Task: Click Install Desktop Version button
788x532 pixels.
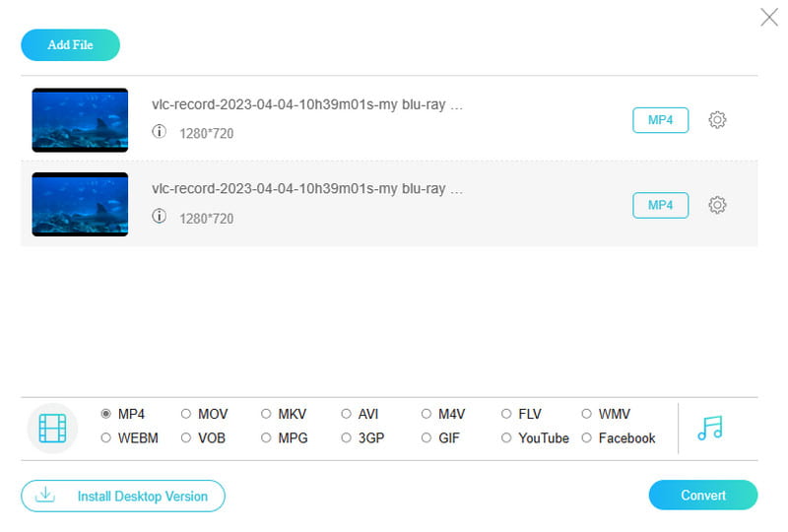Action: (x=123, y=496)
